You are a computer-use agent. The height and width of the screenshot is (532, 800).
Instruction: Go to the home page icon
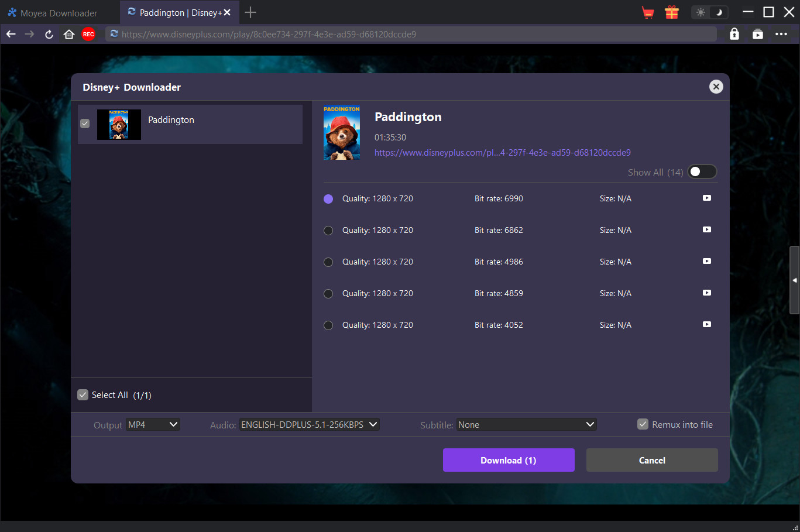69,35
